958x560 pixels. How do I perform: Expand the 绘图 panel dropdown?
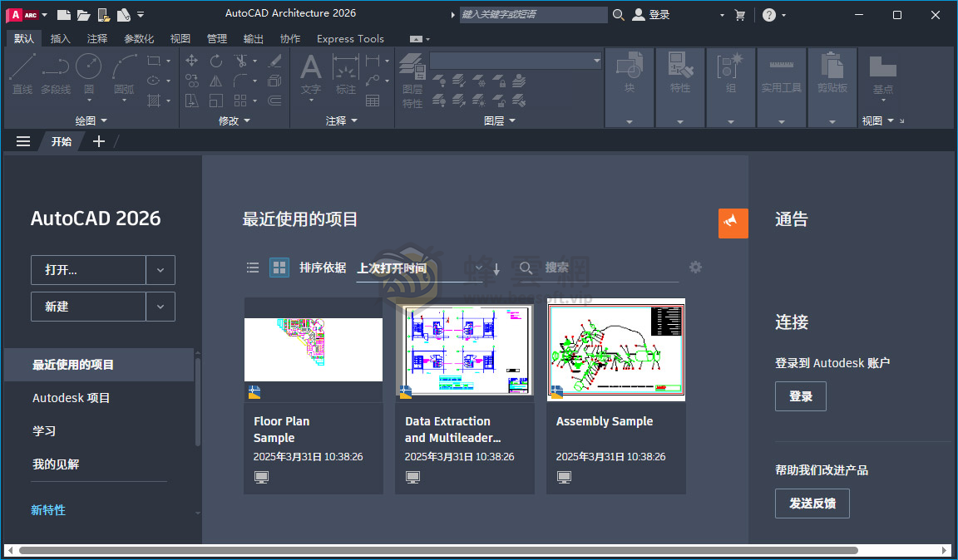tap(91, 121)
